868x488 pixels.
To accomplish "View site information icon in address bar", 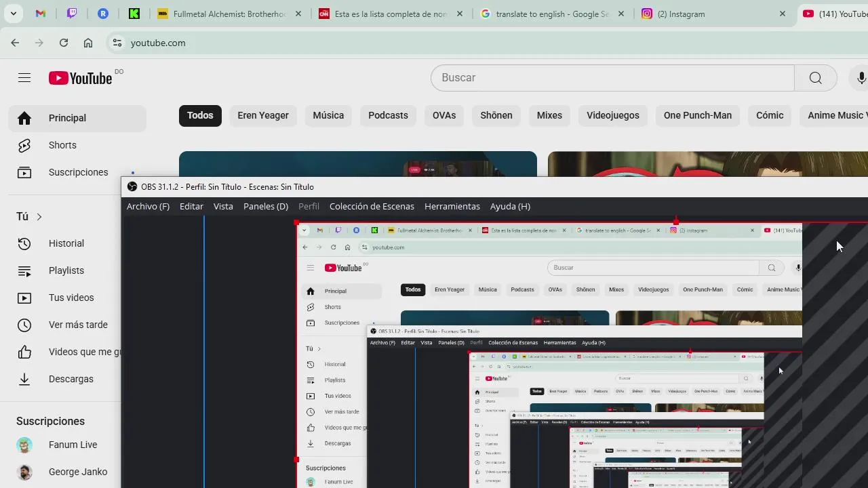I will [x=117, y=43].
